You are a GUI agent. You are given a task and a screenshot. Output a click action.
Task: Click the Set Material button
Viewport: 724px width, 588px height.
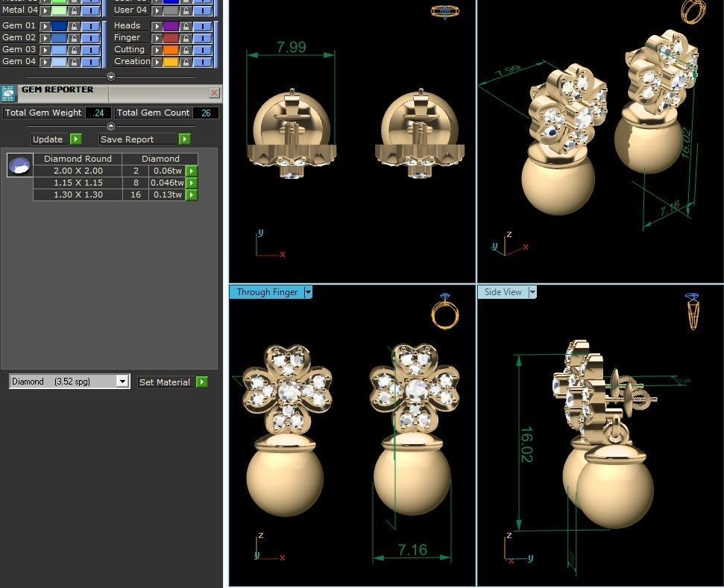pyautogui.click(x=166, y=382)
